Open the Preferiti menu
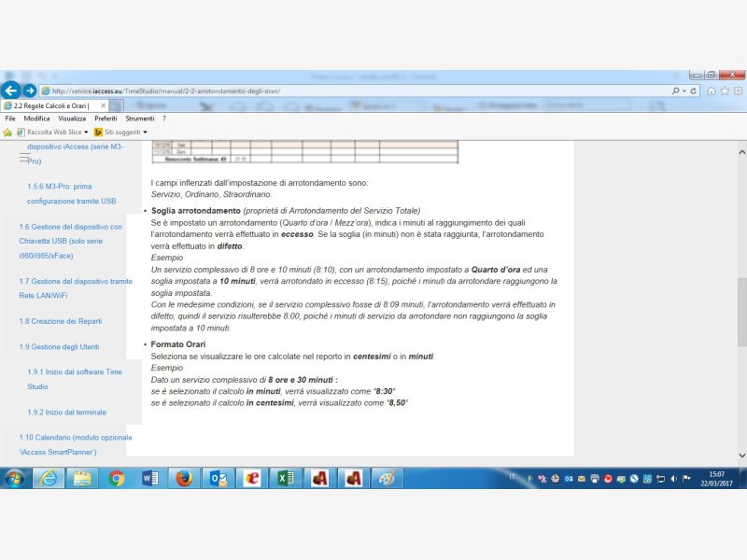Viewport: 747px width, 560px height. [x=106, y=119]
